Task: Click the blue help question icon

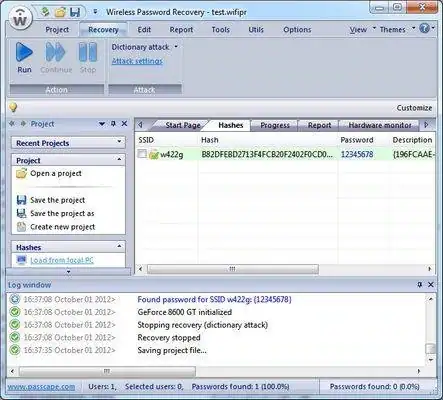Action: [424, 29]
